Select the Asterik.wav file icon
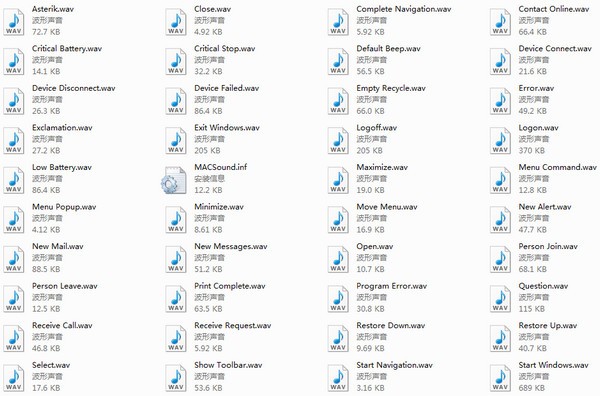This screenshot has height=396, width=600. click(x=14, y=22)
